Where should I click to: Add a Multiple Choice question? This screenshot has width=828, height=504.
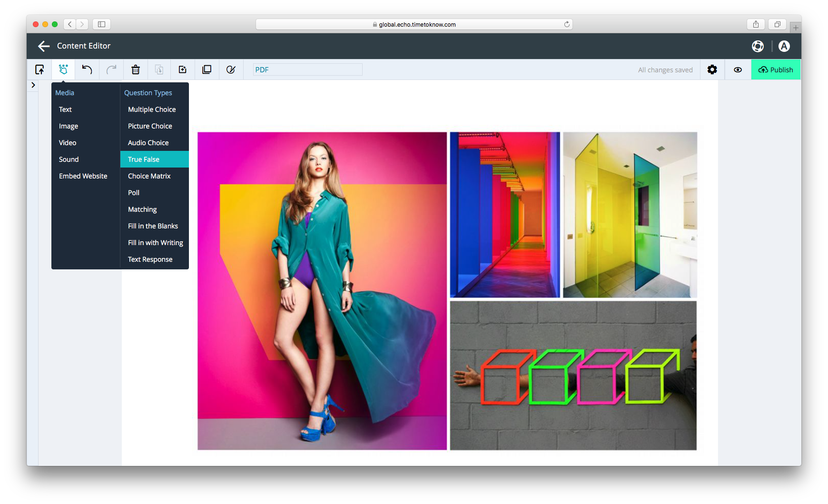[x=155, y=109]
